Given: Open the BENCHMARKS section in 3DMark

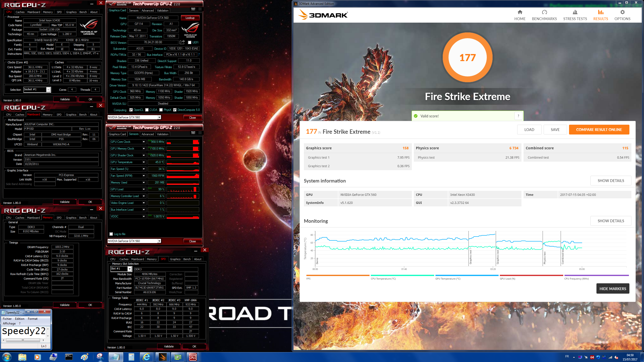Looking at the screenshot, I should (544, 15).
